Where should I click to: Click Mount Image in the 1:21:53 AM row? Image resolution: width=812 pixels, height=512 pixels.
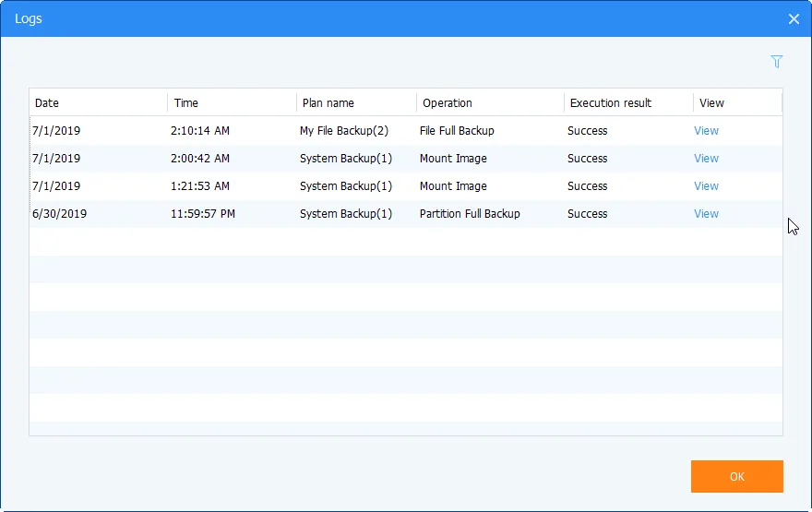click(453, 185)
